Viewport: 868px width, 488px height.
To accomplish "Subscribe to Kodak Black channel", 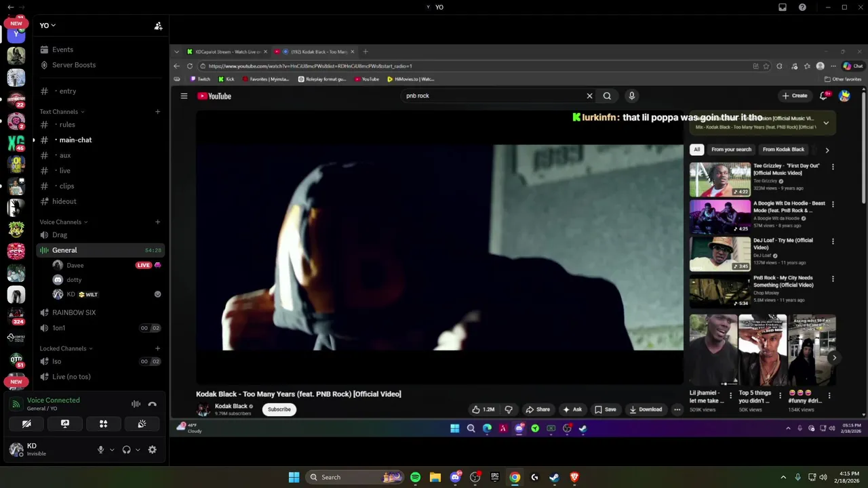I will tap(279, 409).
